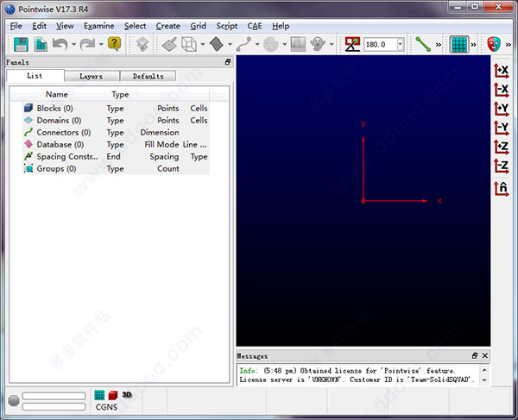
Task: Click the draw-on-surface pencil toolbar icon
Action: (x=169, y=44)
